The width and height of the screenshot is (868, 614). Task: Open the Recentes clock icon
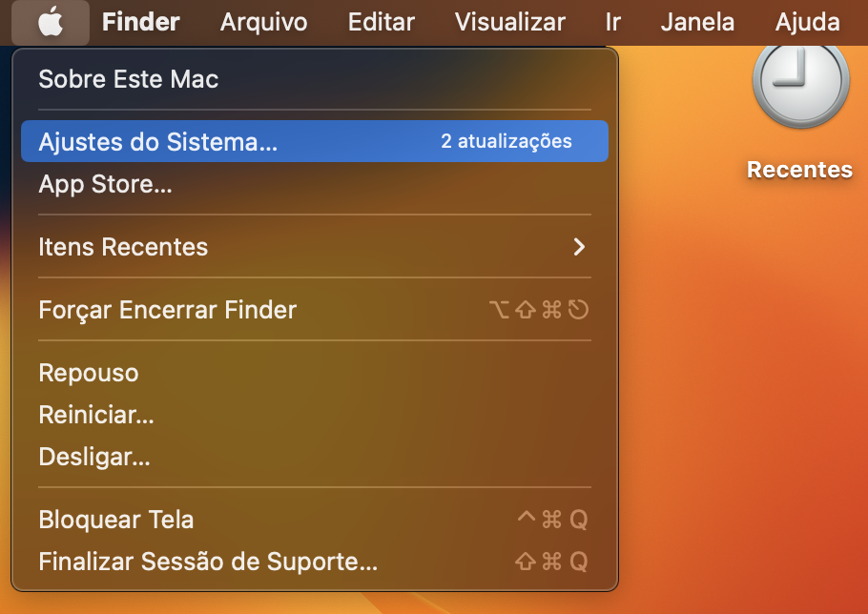pos(799,84)
